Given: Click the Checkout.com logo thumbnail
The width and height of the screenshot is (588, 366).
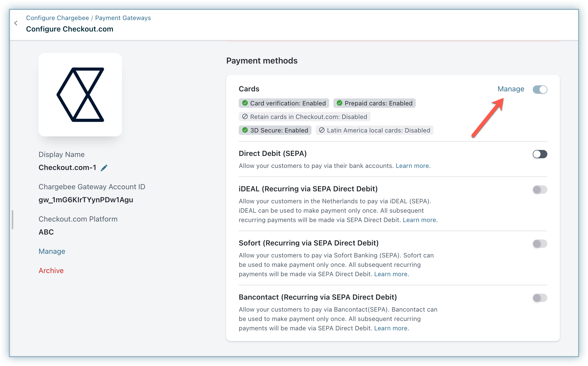Looking at the screenshot, I should [x=80, y=95].
